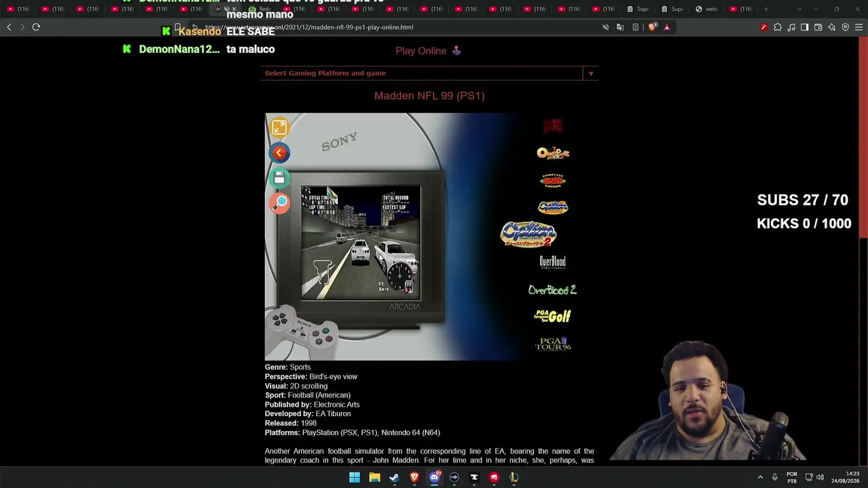
Task: Click the 'EA Tiburon' developer text
Action: point(333,413)
